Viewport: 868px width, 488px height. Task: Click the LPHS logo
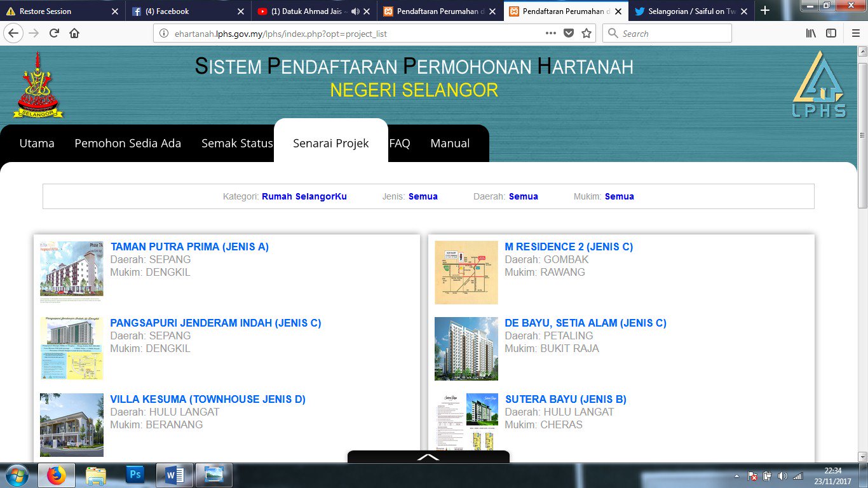tap(819, 84)
